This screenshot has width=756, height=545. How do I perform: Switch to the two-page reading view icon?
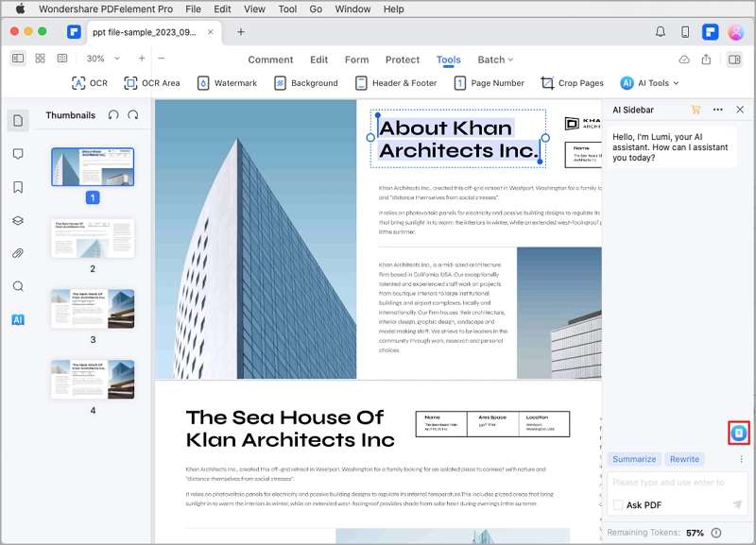[62, 59]
